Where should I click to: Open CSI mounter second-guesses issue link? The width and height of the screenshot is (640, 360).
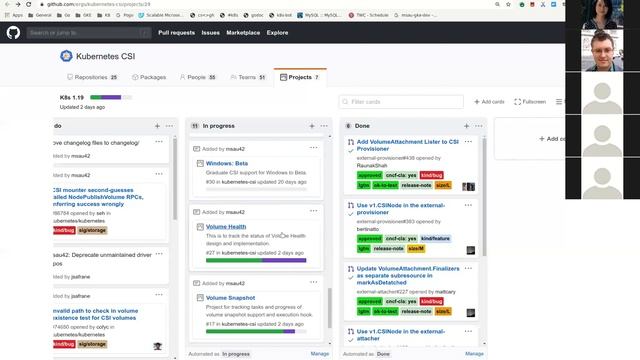pyautogui.click(x=98, y=197)
